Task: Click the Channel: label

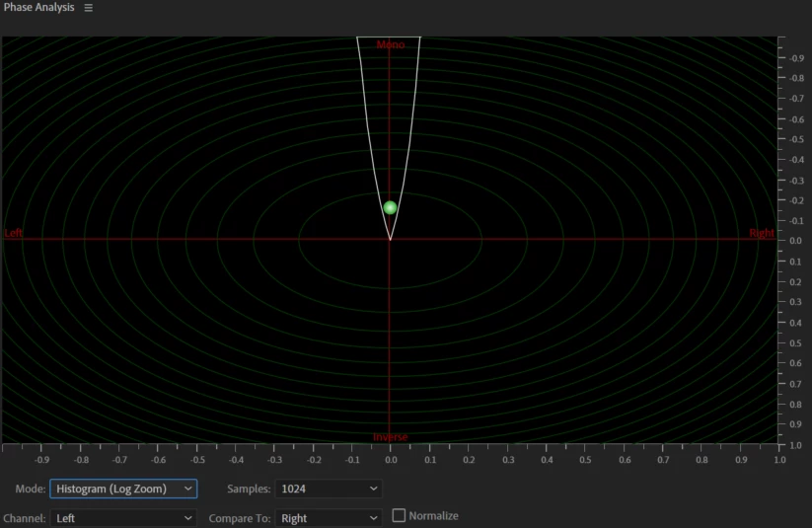Action: (25, 518)
